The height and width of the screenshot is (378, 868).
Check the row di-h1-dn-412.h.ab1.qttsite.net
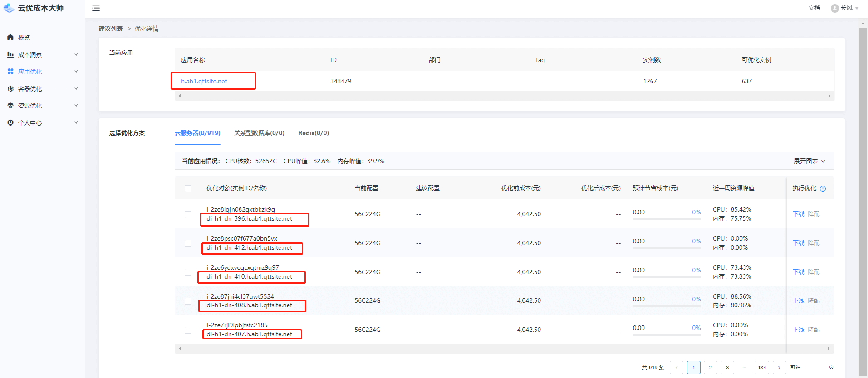click(188, 243)
